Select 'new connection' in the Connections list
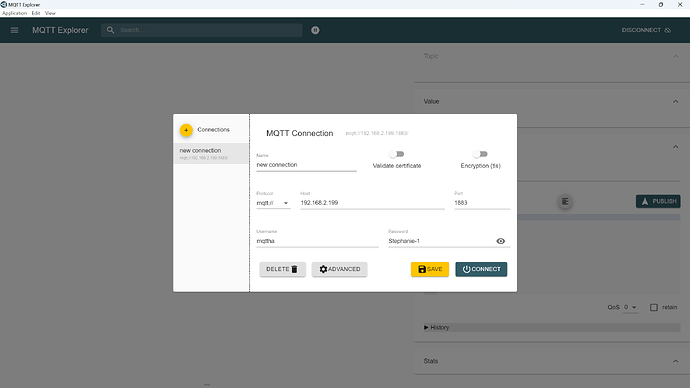Viewport: 690px width, 388px height. (211, 154)
